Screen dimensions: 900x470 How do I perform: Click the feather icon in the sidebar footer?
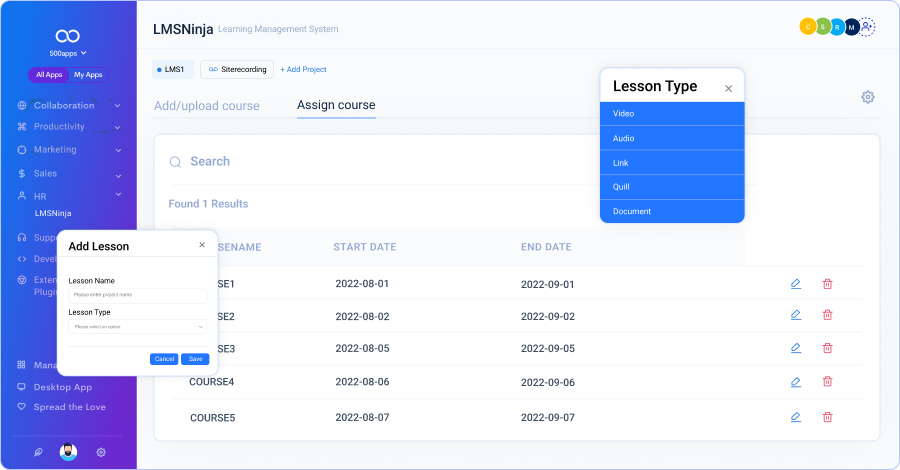(x=38, y=452)
